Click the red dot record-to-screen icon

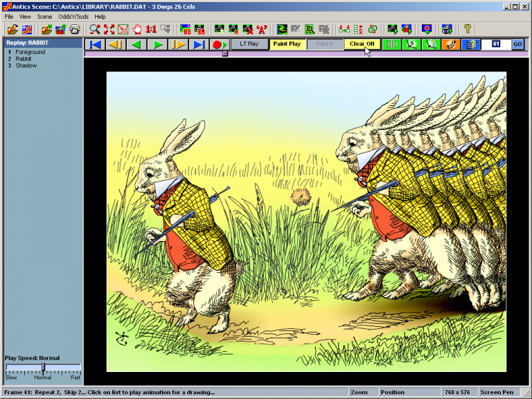click(427, 30)
